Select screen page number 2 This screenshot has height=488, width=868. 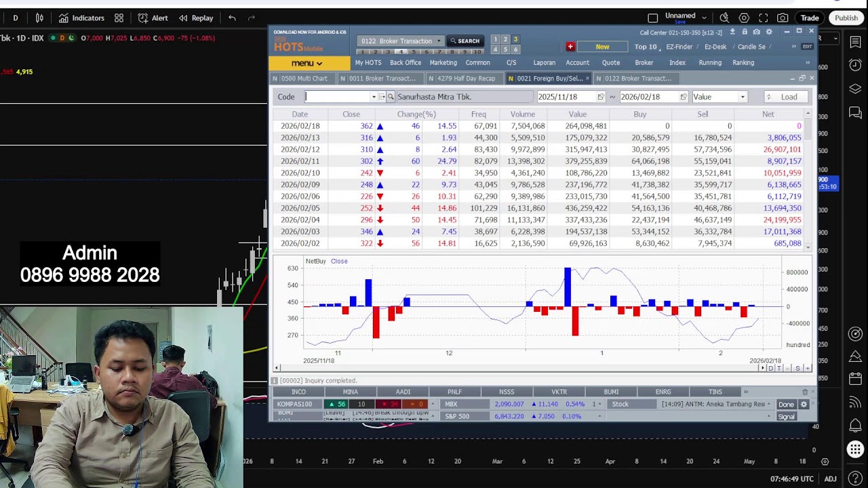pyautogui.click(x=505, y=39)
